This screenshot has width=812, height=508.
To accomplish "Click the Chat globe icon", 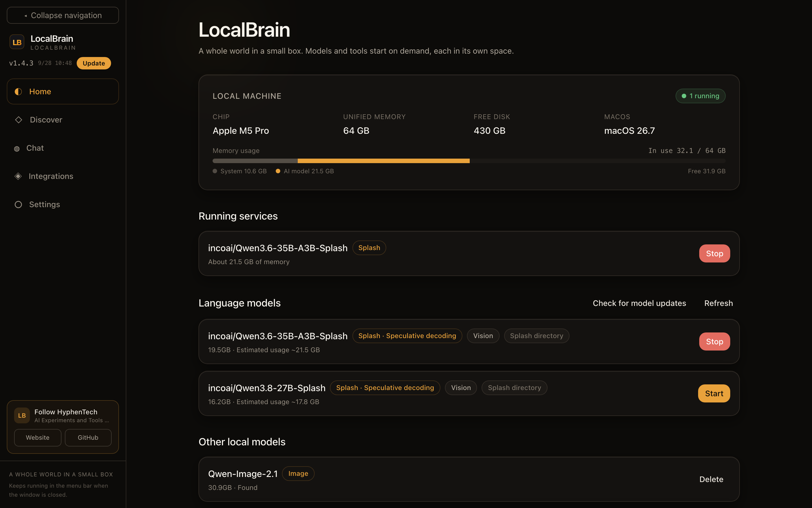I will 17,148.
